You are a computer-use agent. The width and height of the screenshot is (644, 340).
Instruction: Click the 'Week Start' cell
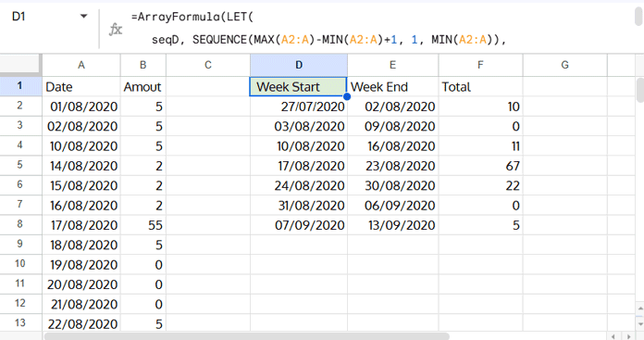coord(299,87)
